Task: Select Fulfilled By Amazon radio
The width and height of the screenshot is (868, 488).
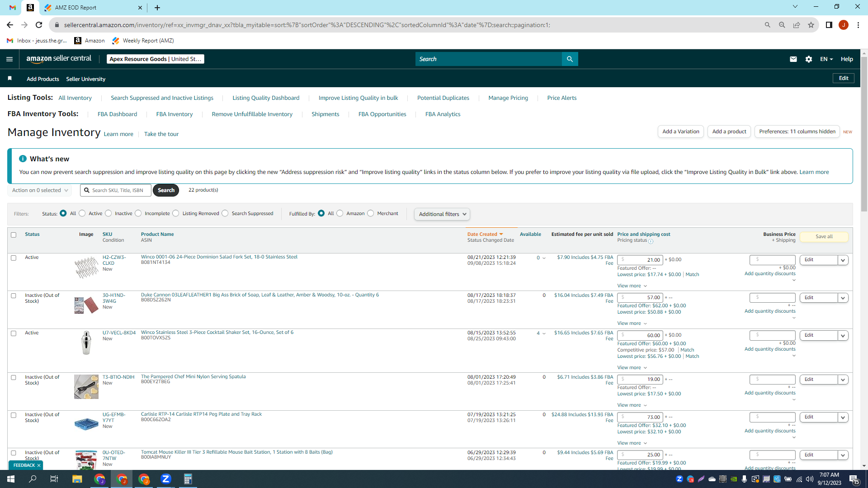Action: coord(340,213)
